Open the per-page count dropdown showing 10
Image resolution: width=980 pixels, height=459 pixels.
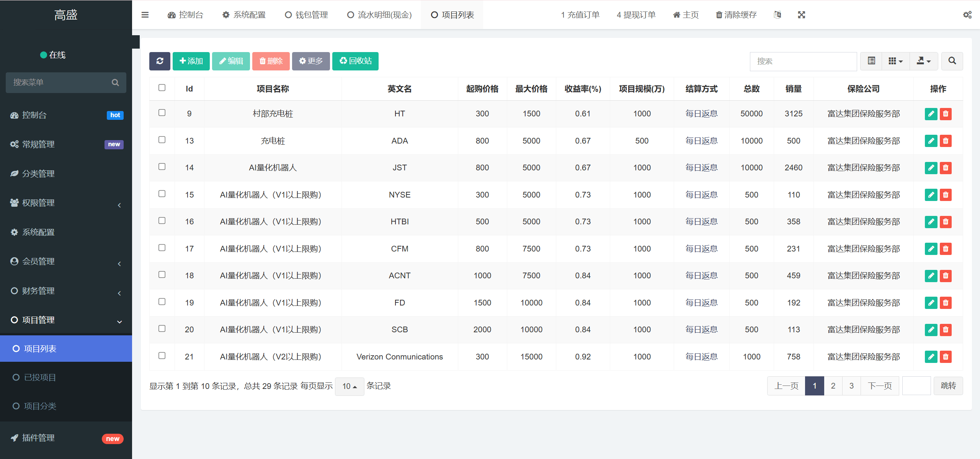349,386
